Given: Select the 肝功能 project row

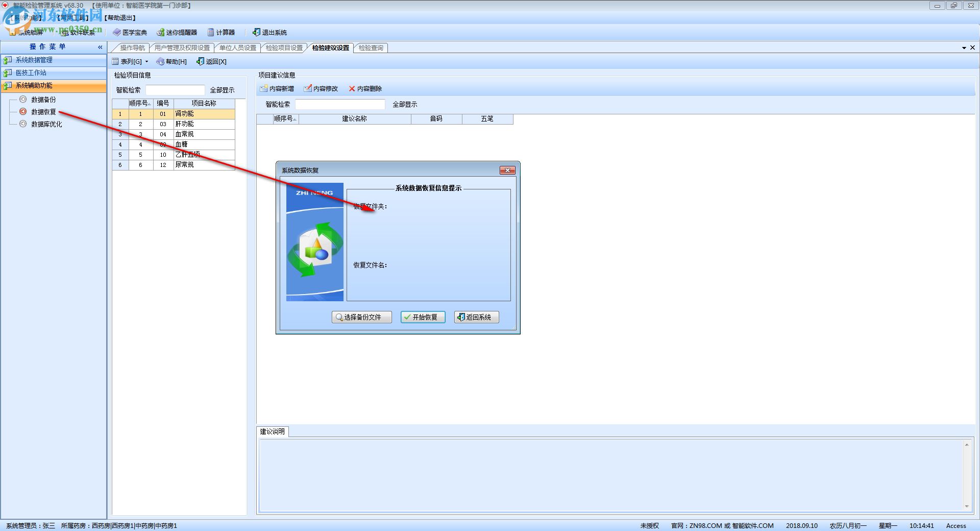Looking at the screenshot, I should tap(174, 124).
